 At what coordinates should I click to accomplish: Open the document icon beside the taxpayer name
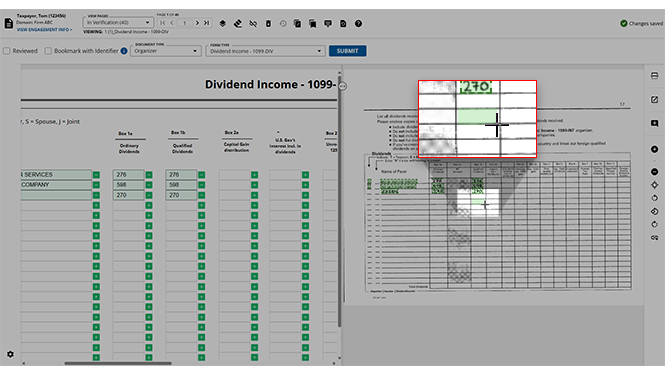(8, 23)
